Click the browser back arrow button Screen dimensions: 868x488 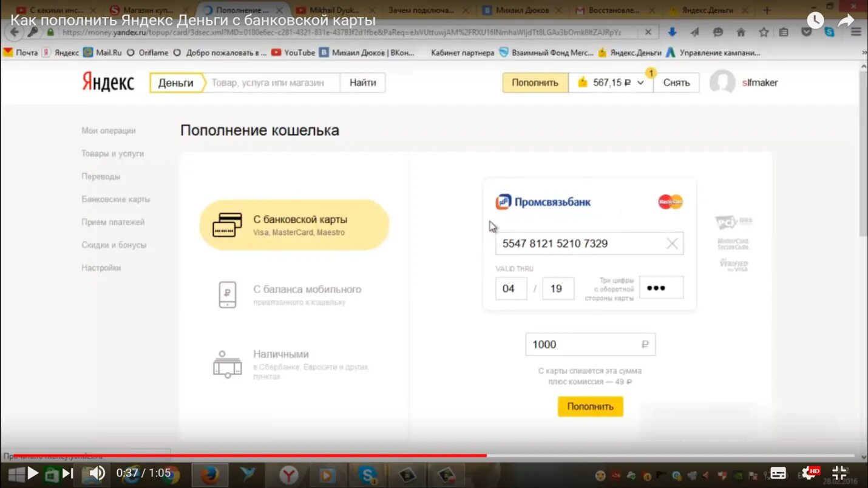pos(14,32)
